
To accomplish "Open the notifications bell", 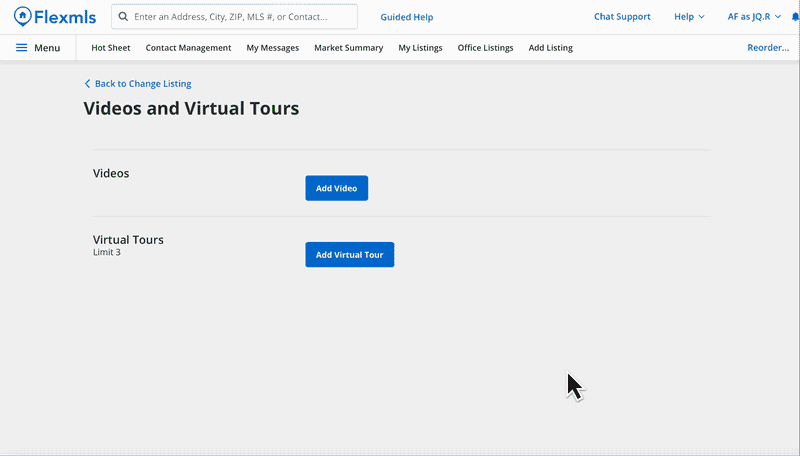I will click(x=794, y=17).
